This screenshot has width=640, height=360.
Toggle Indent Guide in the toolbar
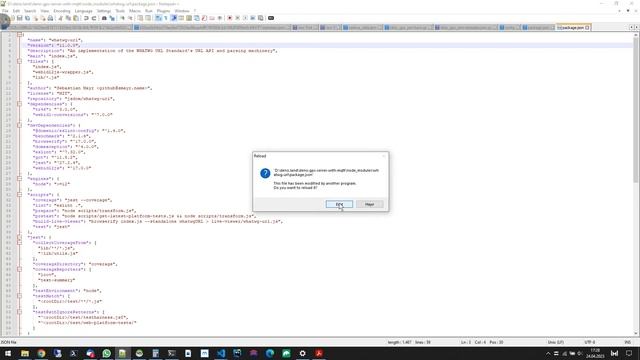pos(173,18)
